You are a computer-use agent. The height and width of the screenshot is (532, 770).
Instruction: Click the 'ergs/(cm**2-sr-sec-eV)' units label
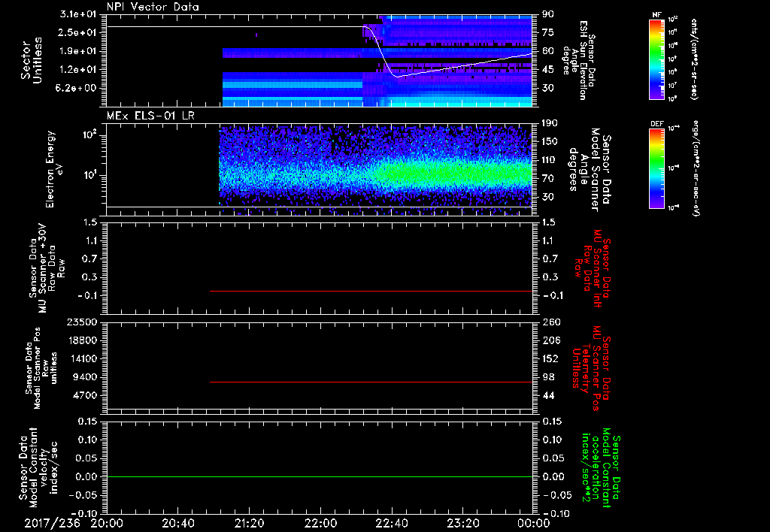point(696,168)
